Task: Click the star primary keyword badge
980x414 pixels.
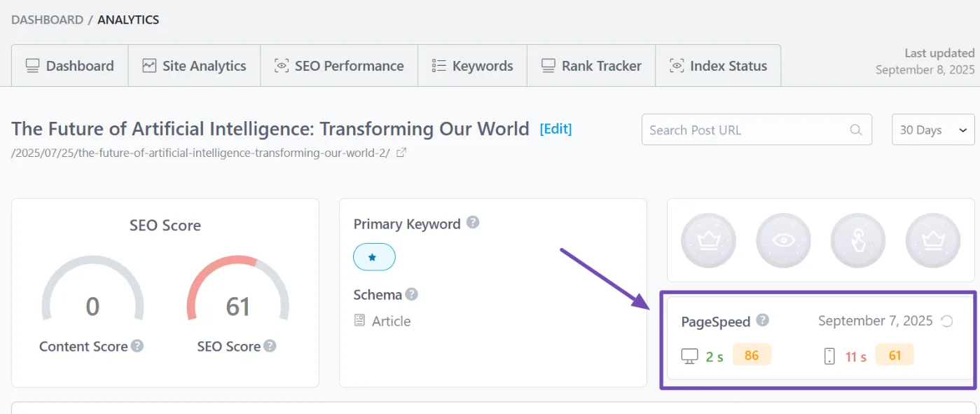Action: [374, 257]
